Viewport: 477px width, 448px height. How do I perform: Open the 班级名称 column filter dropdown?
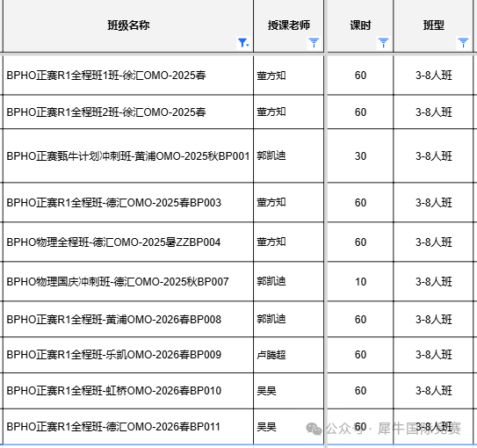(x=243, y=43)
